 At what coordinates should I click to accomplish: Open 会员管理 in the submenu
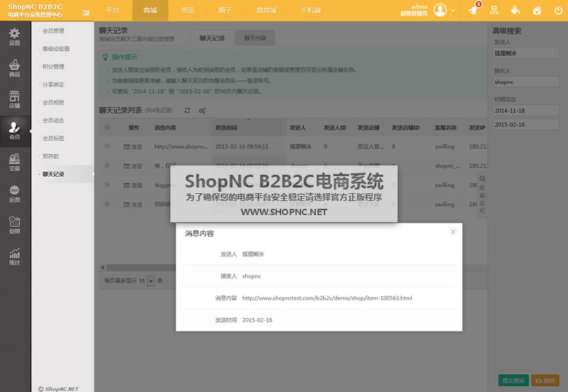click(x=53, y=31)
